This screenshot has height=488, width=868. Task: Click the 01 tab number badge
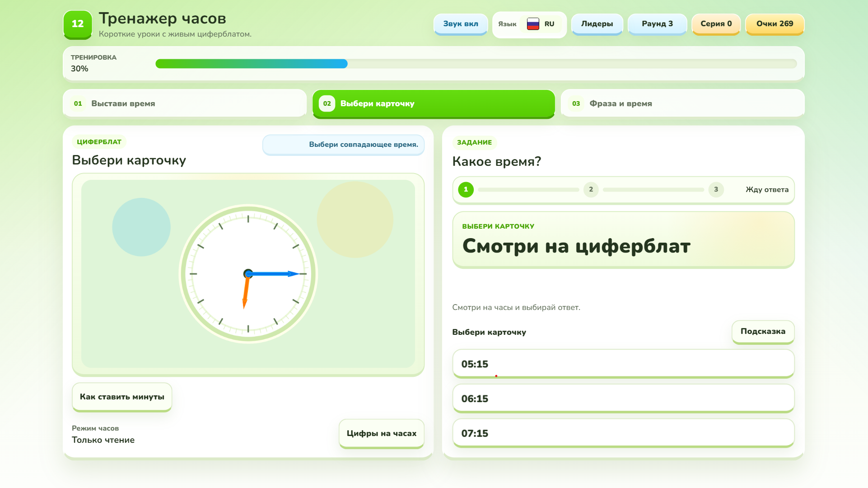[x=78, y=103]
